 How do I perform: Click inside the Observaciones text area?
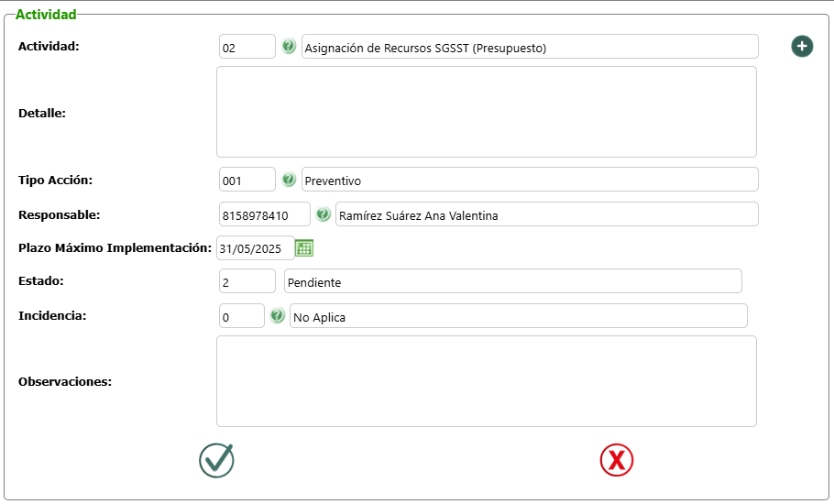pyautogui.click(x=486, y=381)
